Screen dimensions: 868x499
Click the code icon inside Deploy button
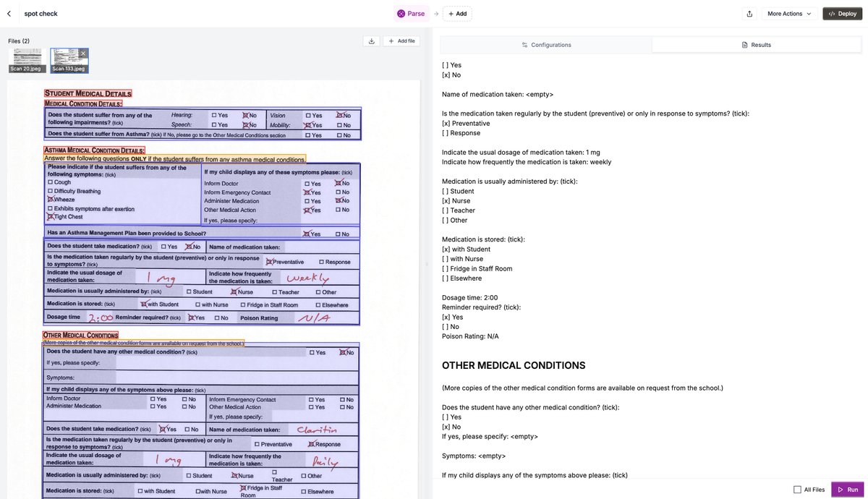click(x=830, y=12)
